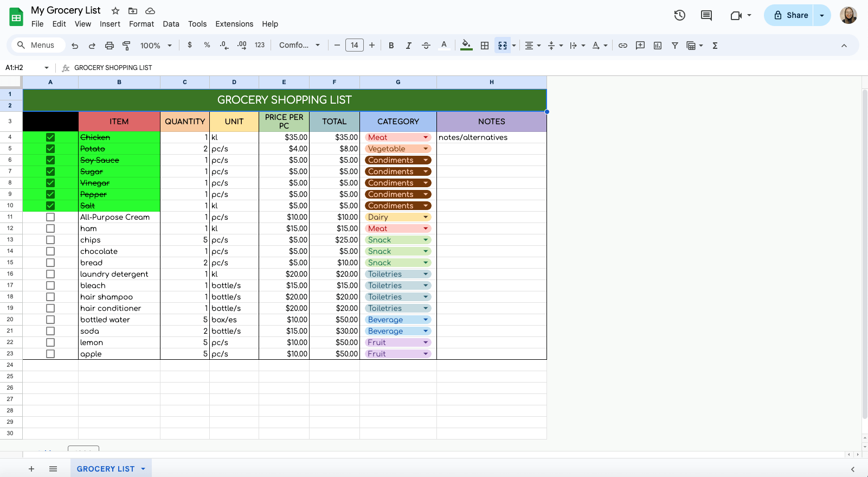Image resolution: width=868 pixels, height=477 pixels.
Task: Click the Share button
Action: (790, 15)
